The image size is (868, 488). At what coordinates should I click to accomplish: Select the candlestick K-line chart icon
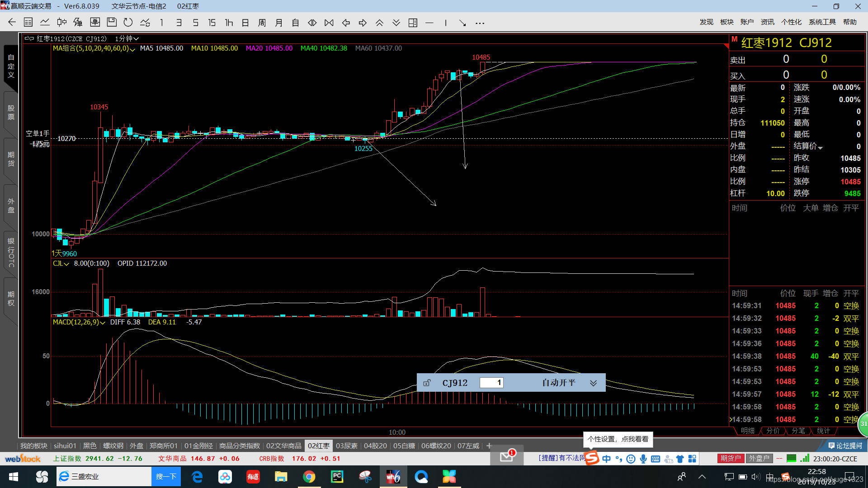point(62,22)
